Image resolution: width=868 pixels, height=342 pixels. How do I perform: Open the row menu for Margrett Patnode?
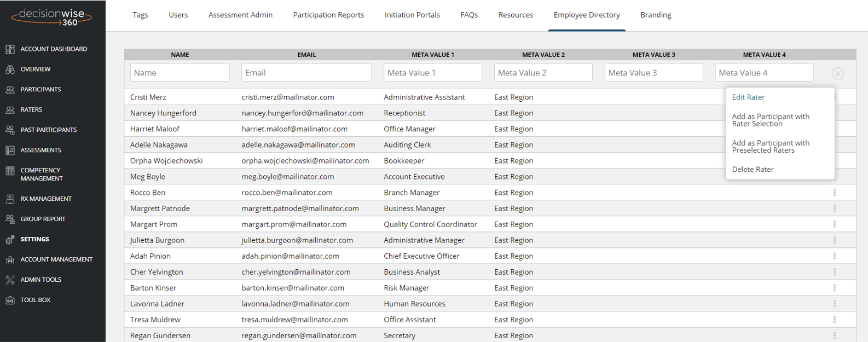(835, 208)
